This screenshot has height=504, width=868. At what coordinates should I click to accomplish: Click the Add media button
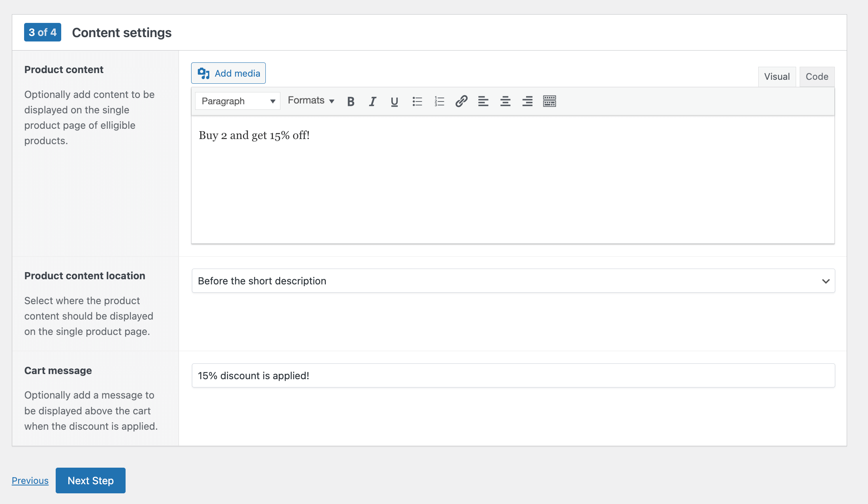[228, 73]
